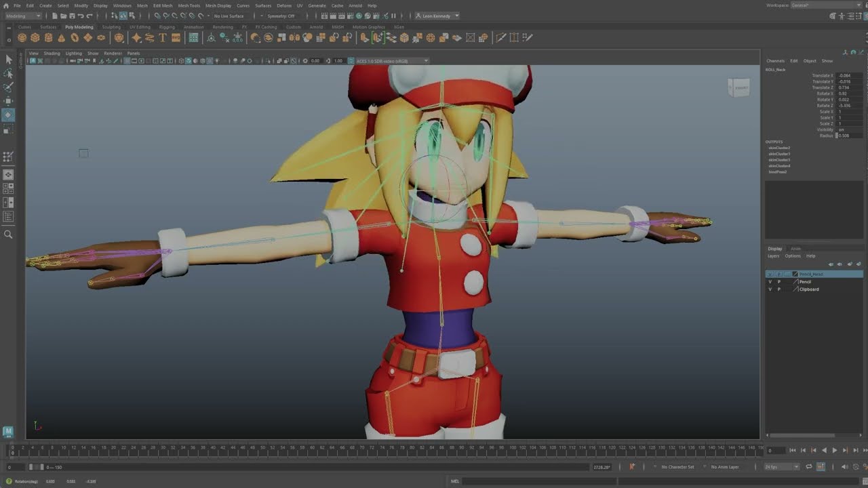Create a polygon sphere from the shelf
The width and height of the screenshot is (868, 488).
(x=22, y=38)
